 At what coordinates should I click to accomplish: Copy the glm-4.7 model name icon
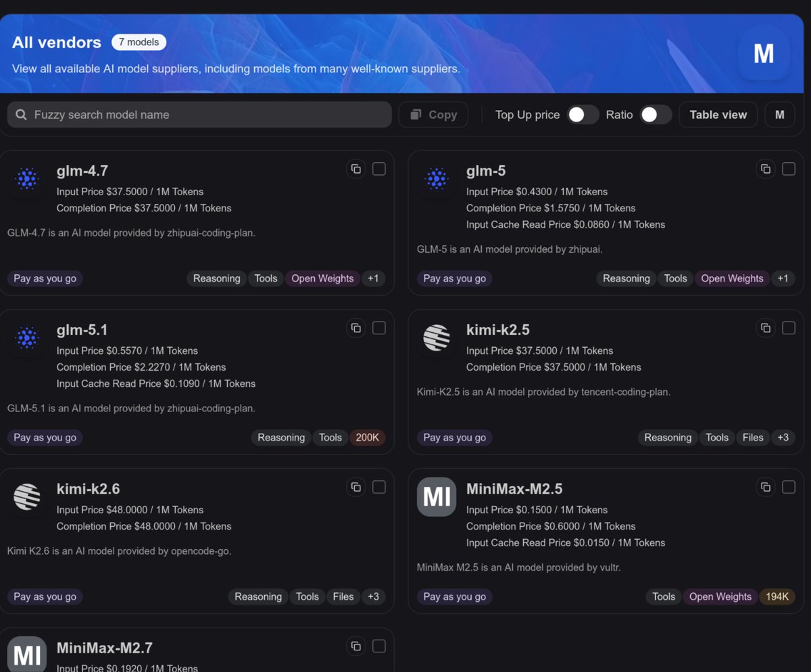[x=356, y=169]
